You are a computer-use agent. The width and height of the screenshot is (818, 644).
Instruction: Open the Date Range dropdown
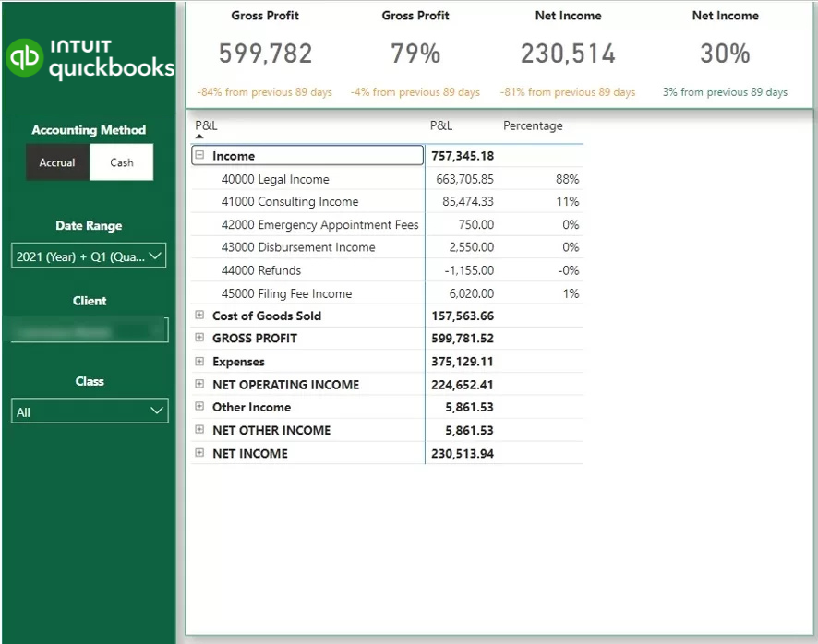tap(89, 256)
